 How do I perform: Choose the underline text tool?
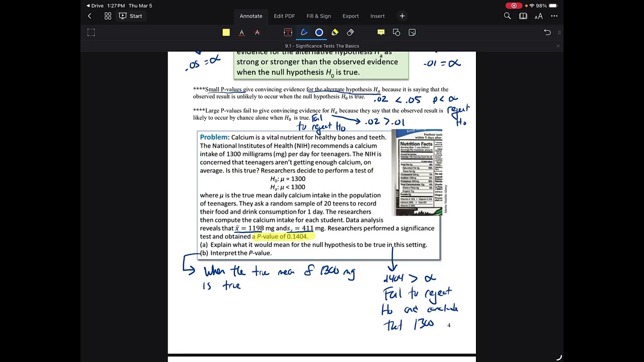pos(242,32)
